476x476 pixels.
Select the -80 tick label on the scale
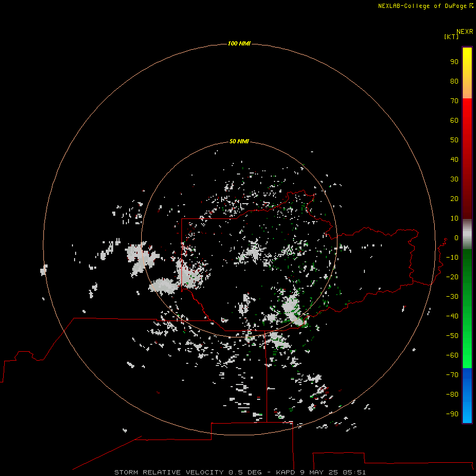click(x=452, y=395)
